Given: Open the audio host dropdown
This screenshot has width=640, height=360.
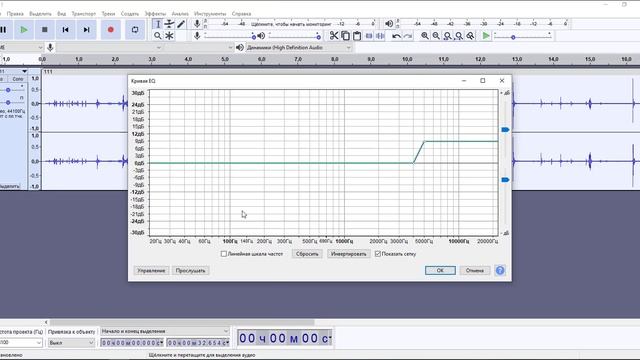Looking at the screenshot, I should coord(21,47).
